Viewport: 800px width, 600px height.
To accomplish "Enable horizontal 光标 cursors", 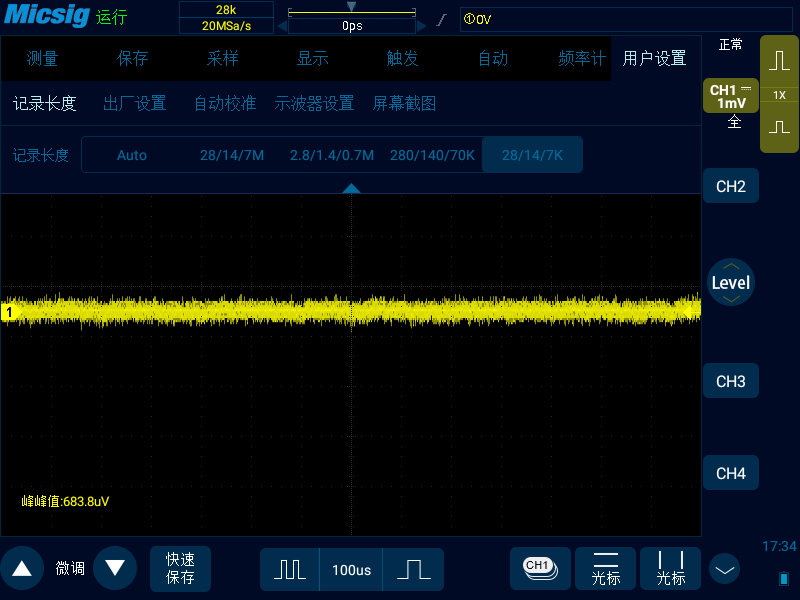I will [x=605, y=568].
